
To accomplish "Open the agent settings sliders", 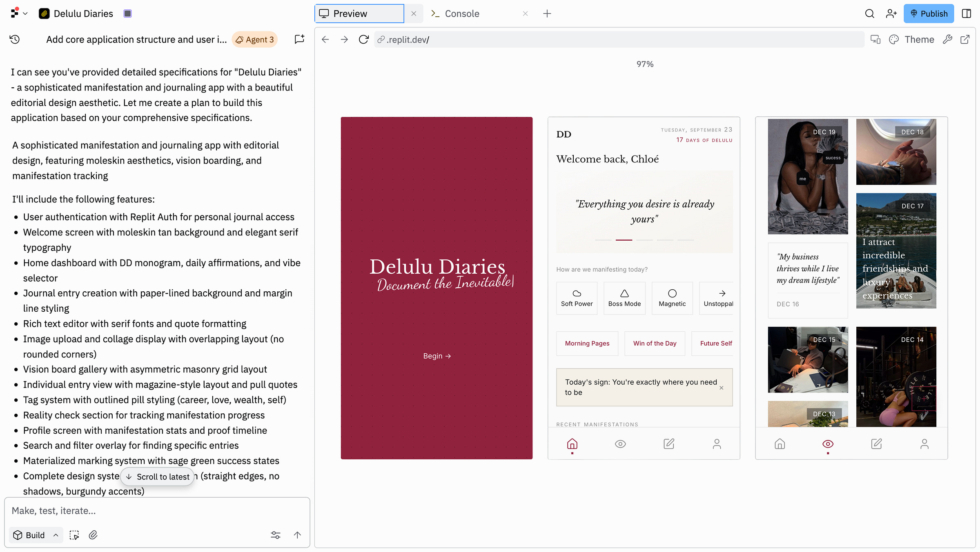I will 276,535.
